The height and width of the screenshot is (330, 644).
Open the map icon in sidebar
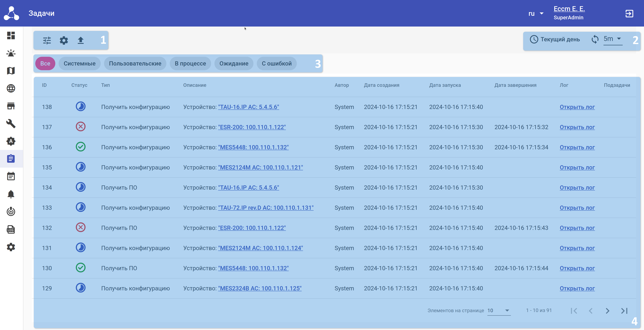click(x=11, y=71)
